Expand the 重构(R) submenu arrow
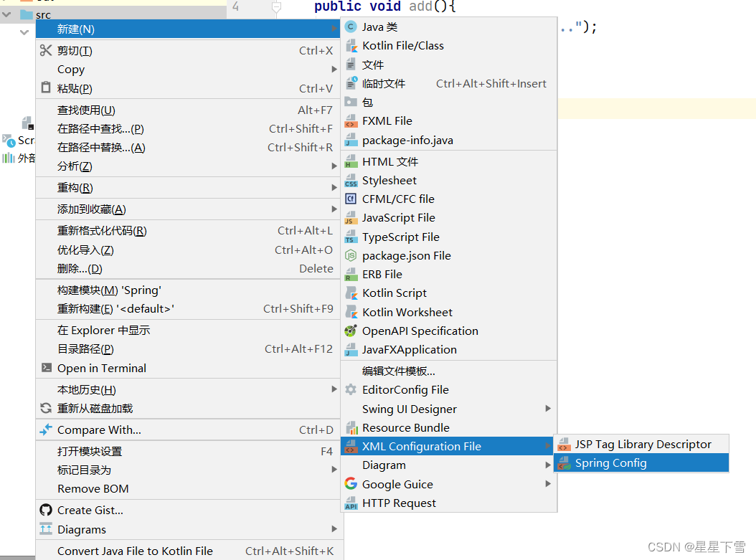 [x=334, y=187]
